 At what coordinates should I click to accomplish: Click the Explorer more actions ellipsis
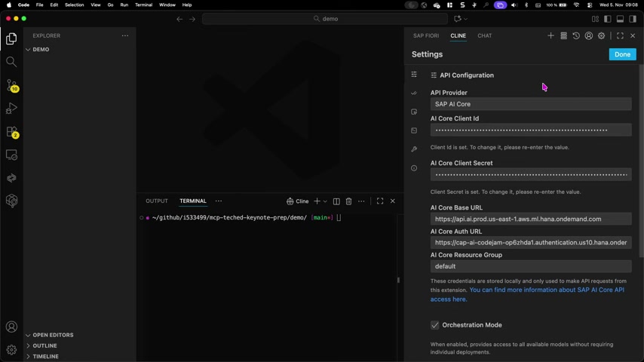pyautogui.click(x=125, y=35)
